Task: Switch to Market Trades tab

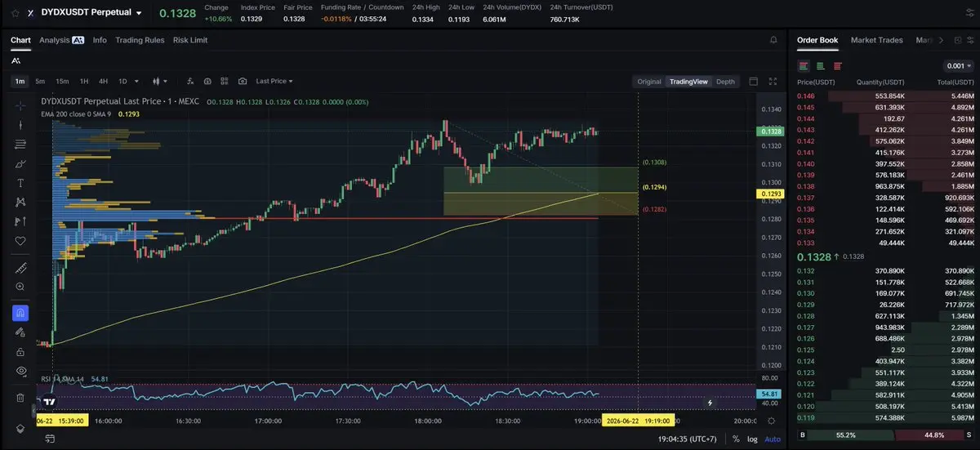Action: [x=878, y=40]
